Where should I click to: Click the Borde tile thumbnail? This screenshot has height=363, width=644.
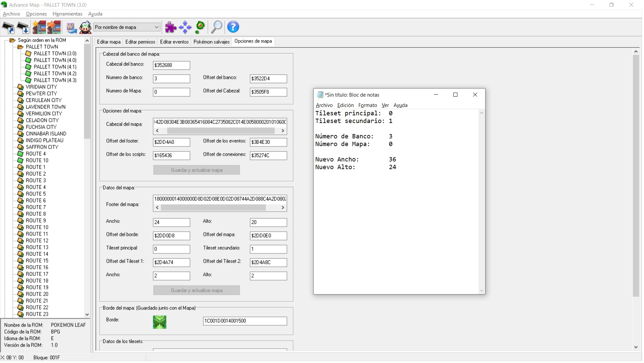point(159,322)
